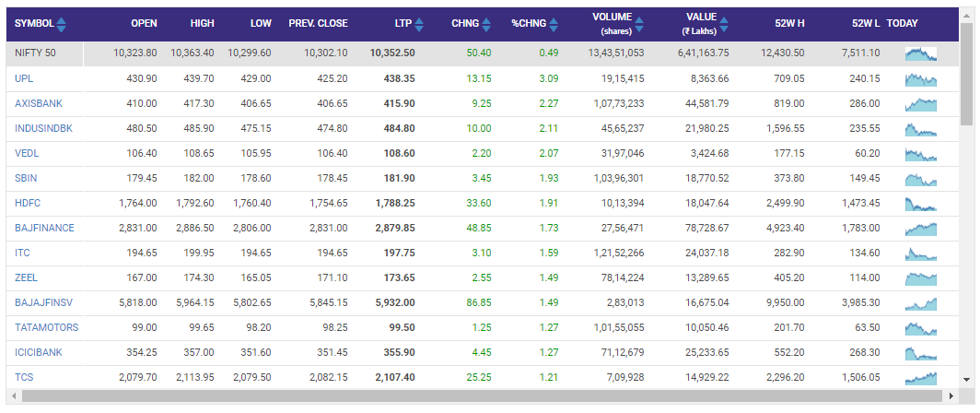View ICICIBANK today sparkline chart

[921, 354]
